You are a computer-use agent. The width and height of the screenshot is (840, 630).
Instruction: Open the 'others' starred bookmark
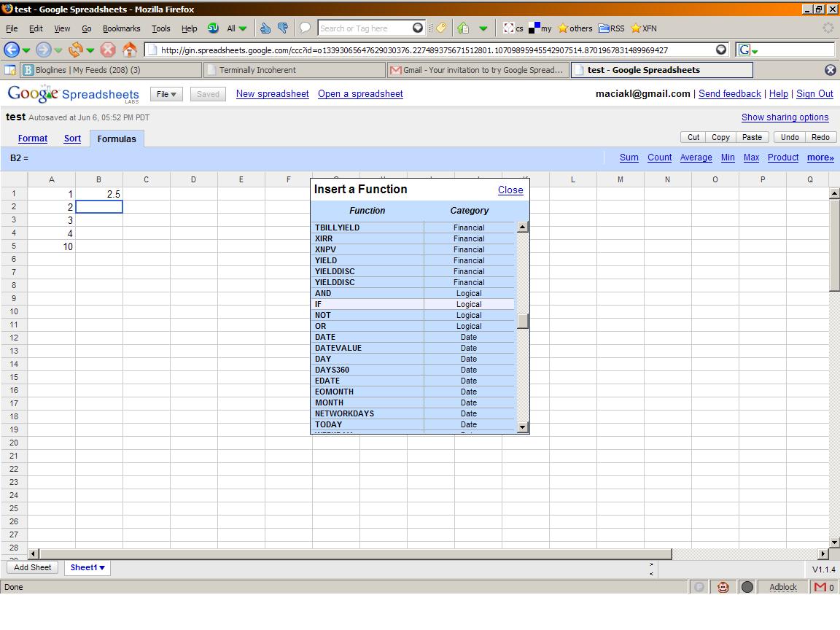click(575, 28)
